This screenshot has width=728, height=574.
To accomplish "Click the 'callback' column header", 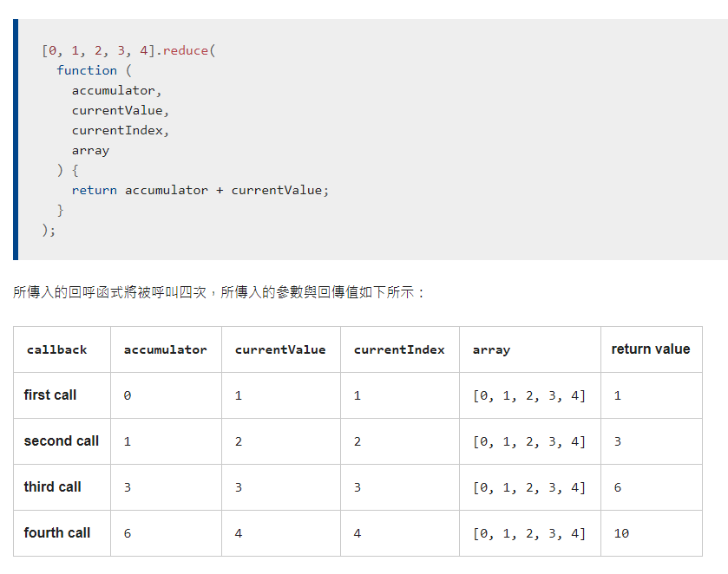I will click(x=57, y=350).
